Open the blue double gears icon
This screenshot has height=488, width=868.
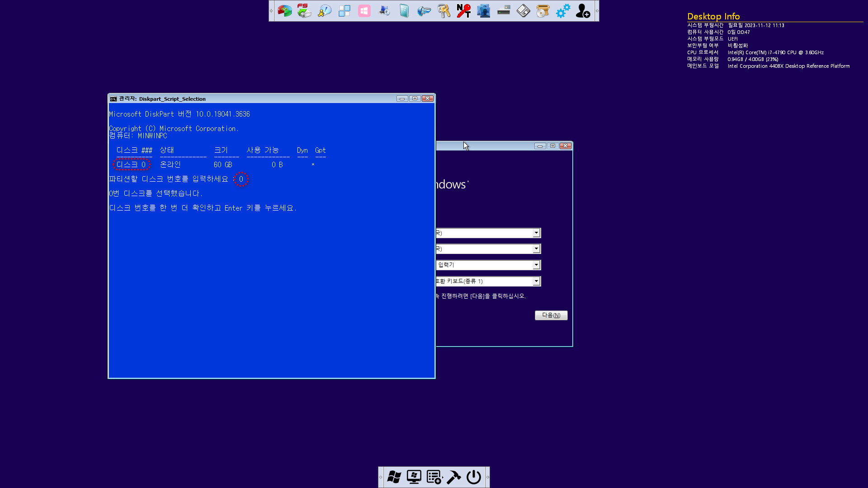tap(563, 11)
